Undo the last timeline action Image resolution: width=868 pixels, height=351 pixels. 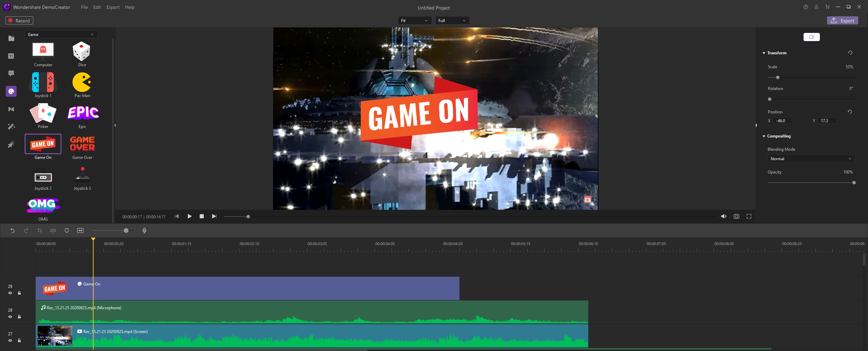pyautogui.click(x=13, y=230)
